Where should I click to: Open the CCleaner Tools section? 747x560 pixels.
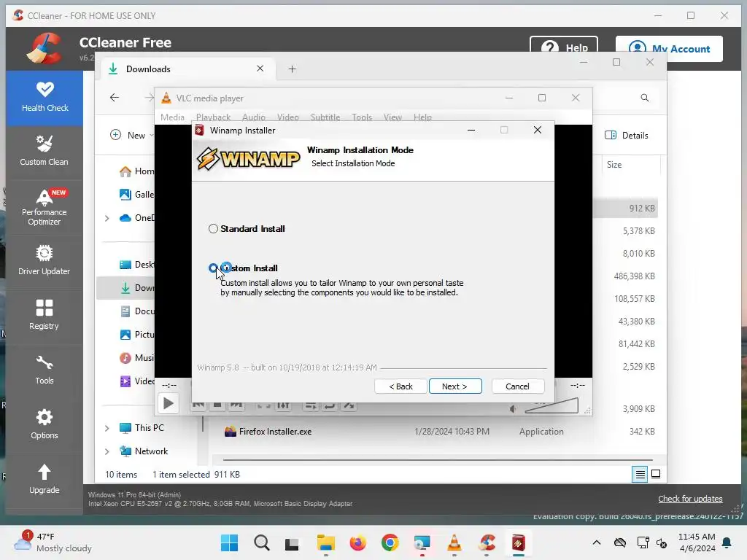[44, 370]
